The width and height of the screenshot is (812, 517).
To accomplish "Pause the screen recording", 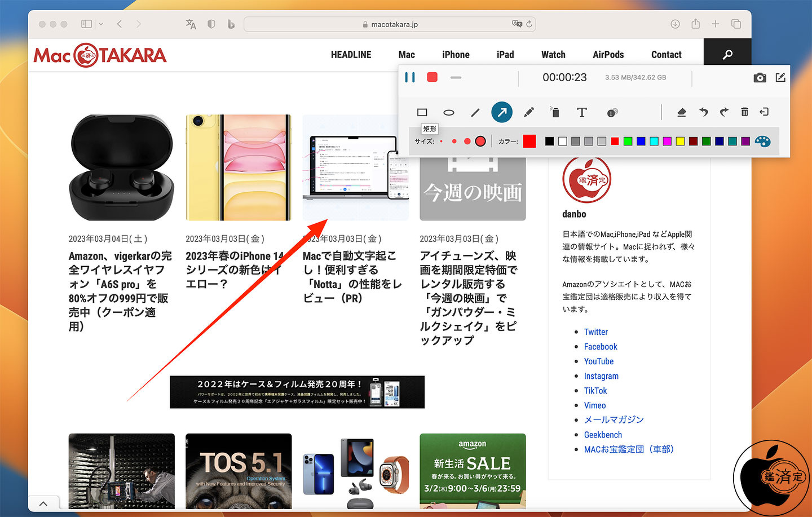I will pos(410,77).
